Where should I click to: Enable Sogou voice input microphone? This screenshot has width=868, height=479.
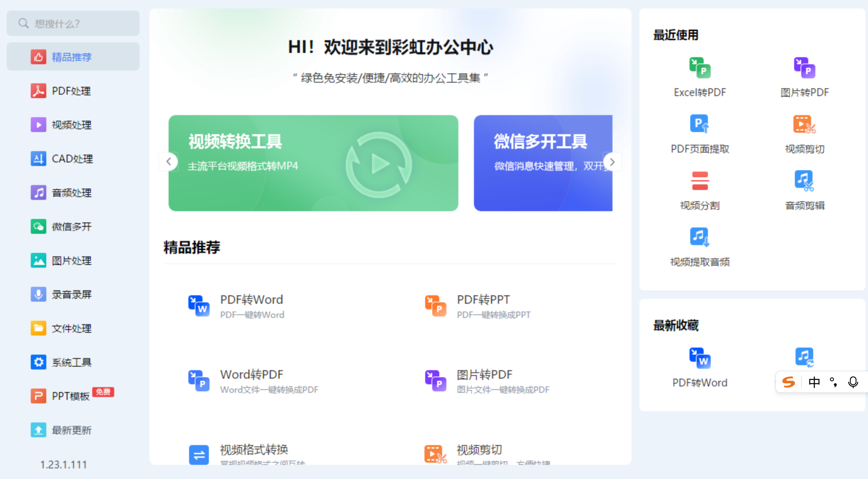[x=853, y=382]
